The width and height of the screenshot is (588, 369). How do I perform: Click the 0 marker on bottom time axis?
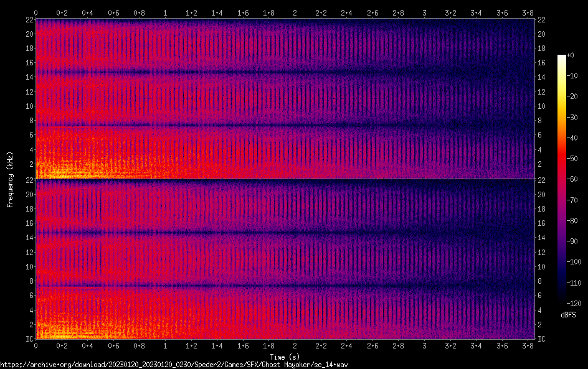pyautogui.click(x=36, y=346)
